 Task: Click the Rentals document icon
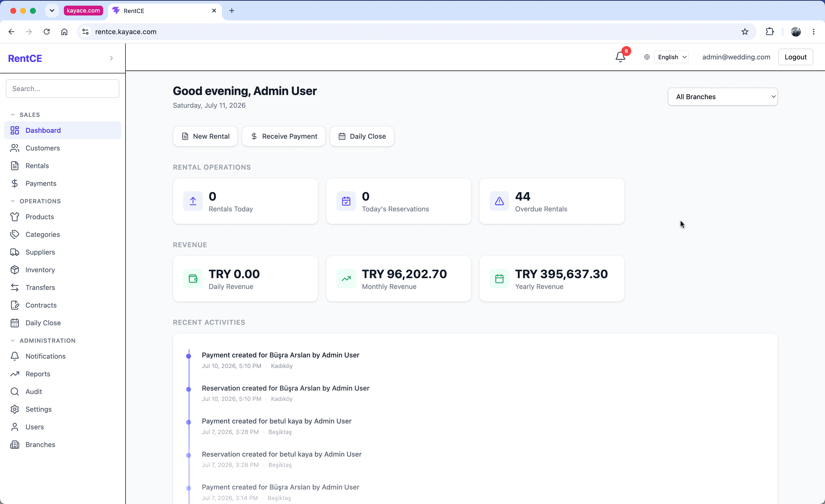15,166
